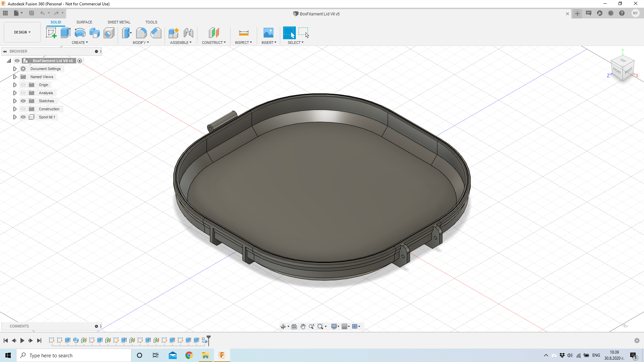Hide the Sketches folder visibility

click(x=23, y=101)
